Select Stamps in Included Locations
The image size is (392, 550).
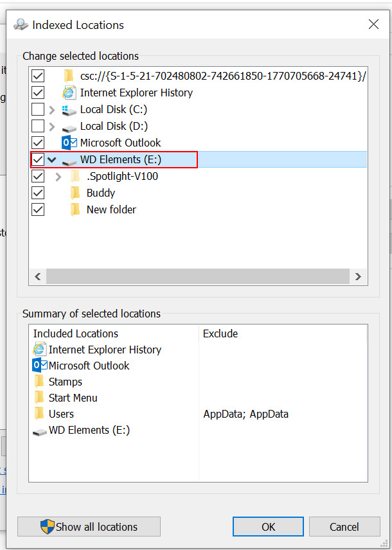[x=66, y=382]
